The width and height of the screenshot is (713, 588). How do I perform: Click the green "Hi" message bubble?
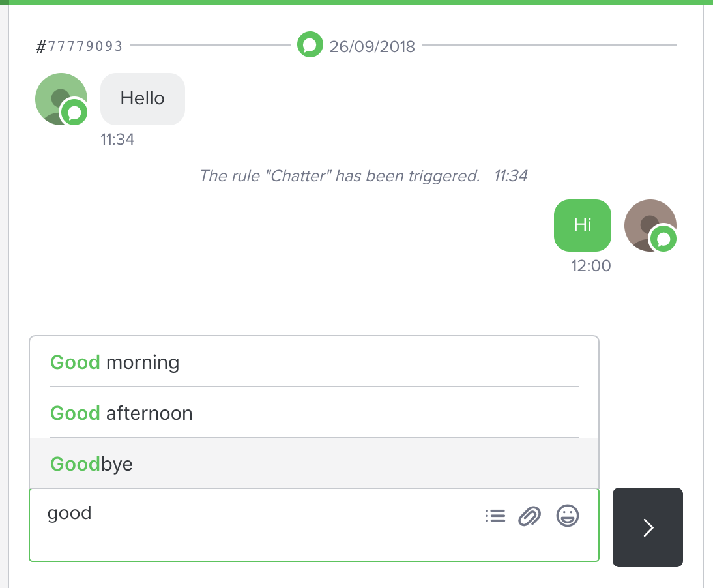pos(583,226)
